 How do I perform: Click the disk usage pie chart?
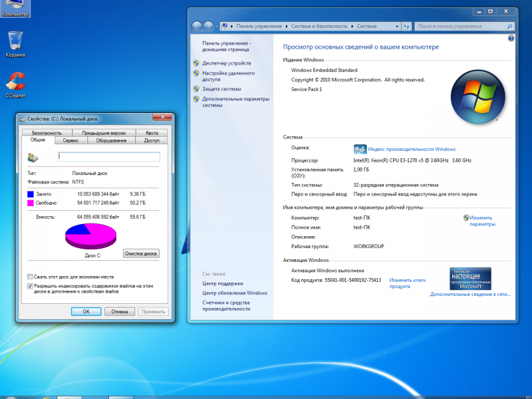click(90, 236)
